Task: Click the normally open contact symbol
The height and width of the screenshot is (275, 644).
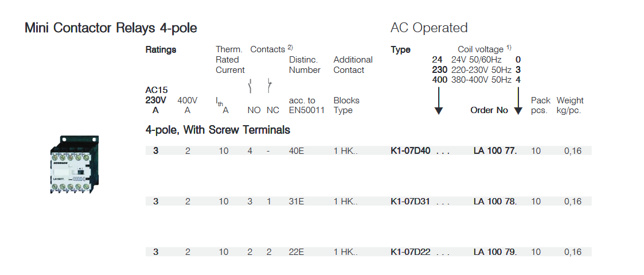Action: (x=250, y=87)
